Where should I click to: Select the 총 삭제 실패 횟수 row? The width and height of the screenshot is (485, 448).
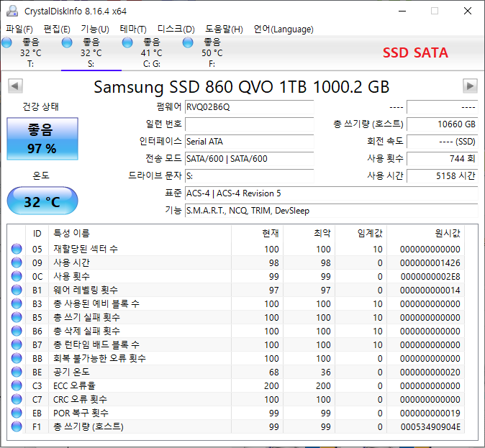(x=236, y=331)
